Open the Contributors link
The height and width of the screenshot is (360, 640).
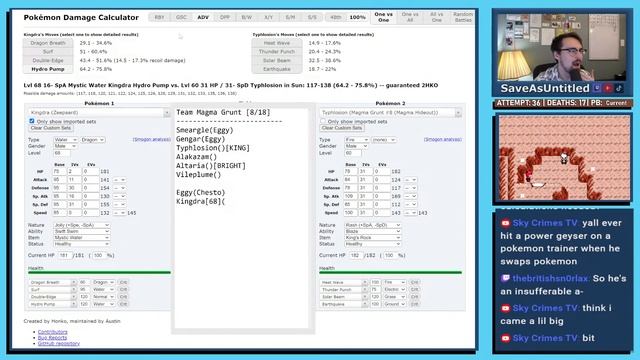[x=53, y=332]
